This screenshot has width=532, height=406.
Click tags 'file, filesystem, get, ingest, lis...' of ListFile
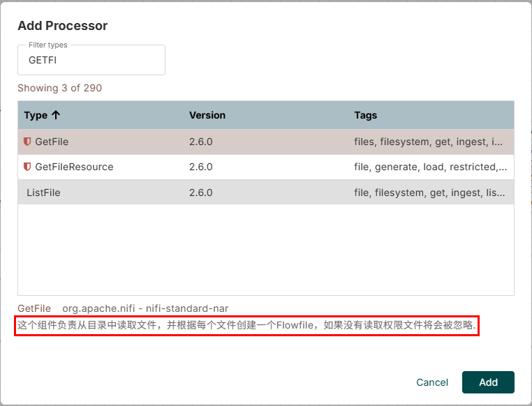coord(429,193)
